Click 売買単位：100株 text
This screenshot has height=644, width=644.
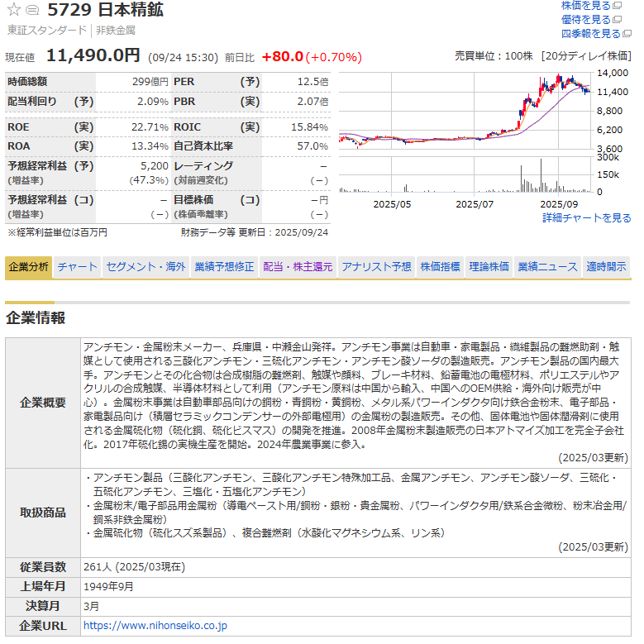pyautogui.click(x=494, y=56)
